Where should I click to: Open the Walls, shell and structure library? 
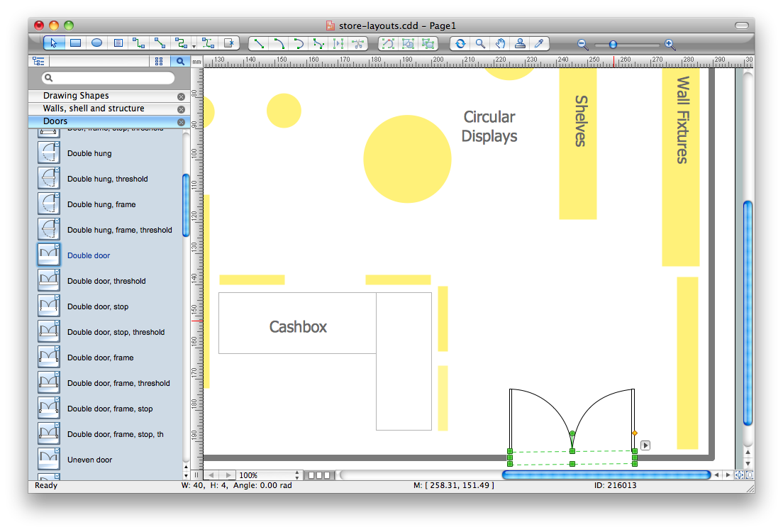point(94,109)
